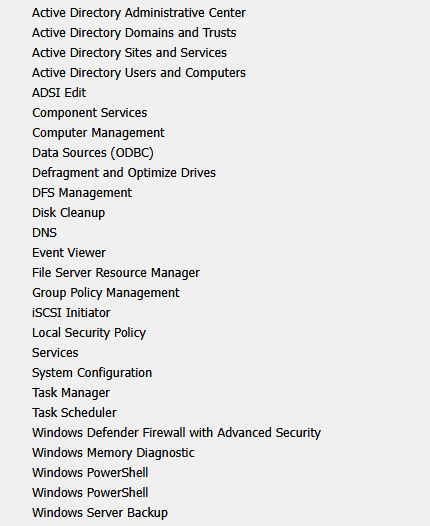This screenshot has height=526, width=430.
Task: Choose Local Security Policy
Action: tap(89, 333)
